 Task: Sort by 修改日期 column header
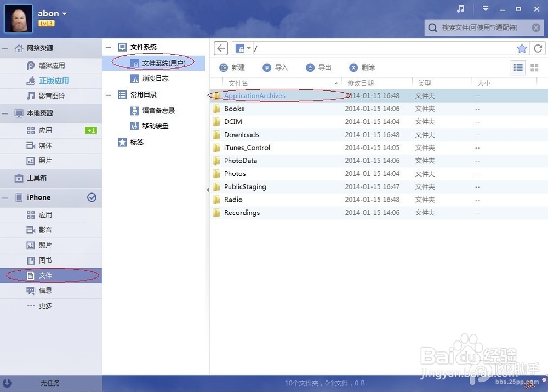coord(377,83)
